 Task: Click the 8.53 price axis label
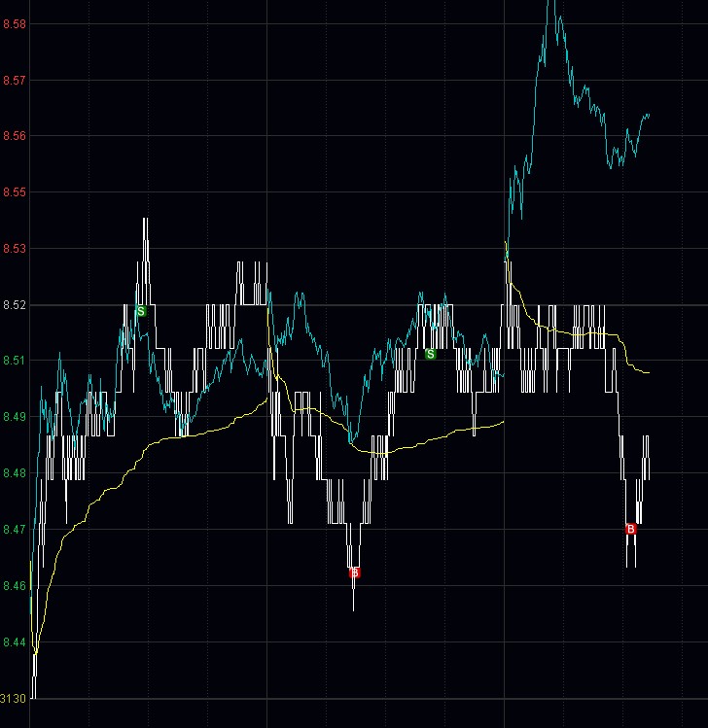click(15, 249)
